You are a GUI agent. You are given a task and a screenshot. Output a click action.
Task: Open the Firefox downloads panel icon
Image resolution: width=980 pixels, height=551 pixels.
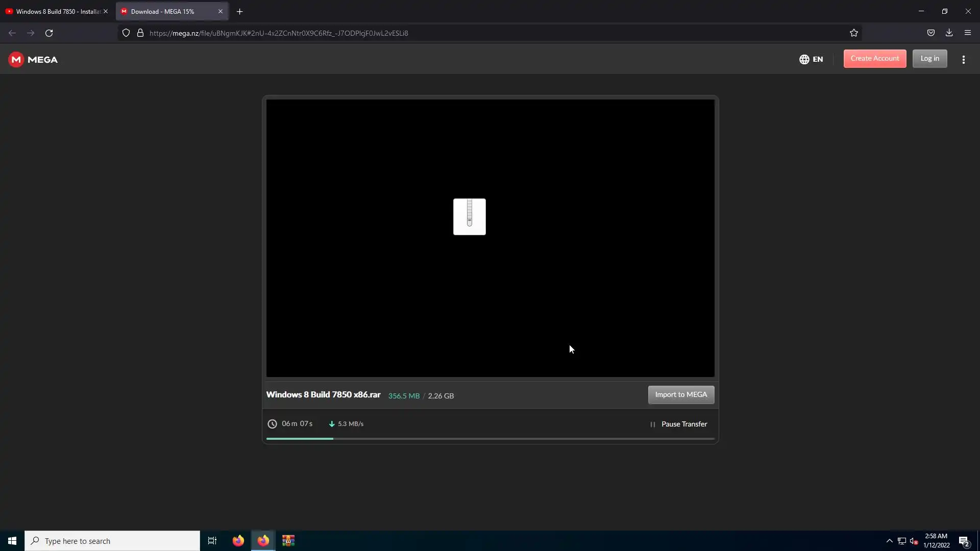949,33
